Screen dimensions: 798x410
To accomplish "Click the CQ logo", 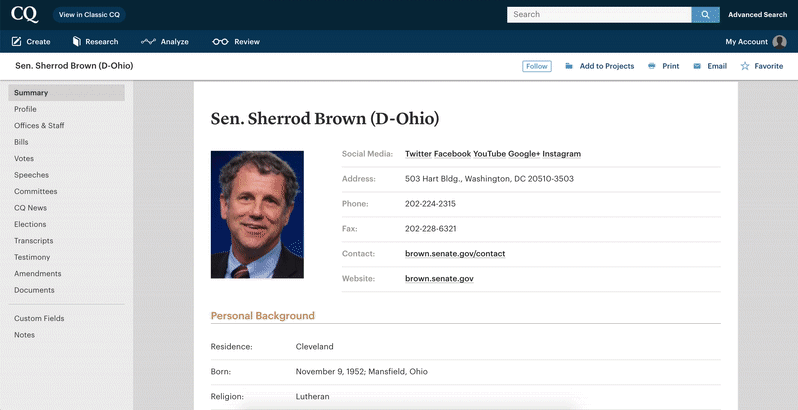I will point(24,14).
